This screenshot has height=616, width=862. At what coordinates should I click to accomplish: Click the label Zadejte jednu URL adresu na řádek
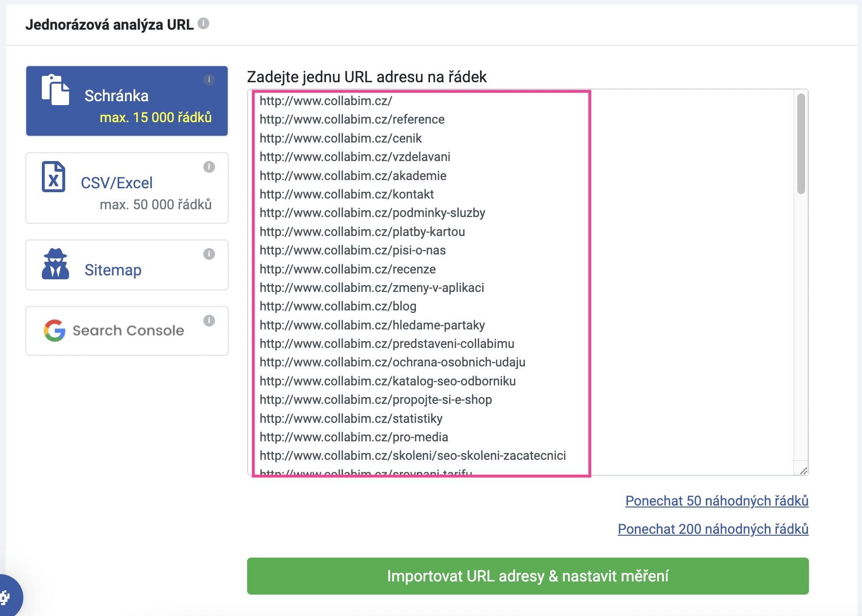click(367, 77)
